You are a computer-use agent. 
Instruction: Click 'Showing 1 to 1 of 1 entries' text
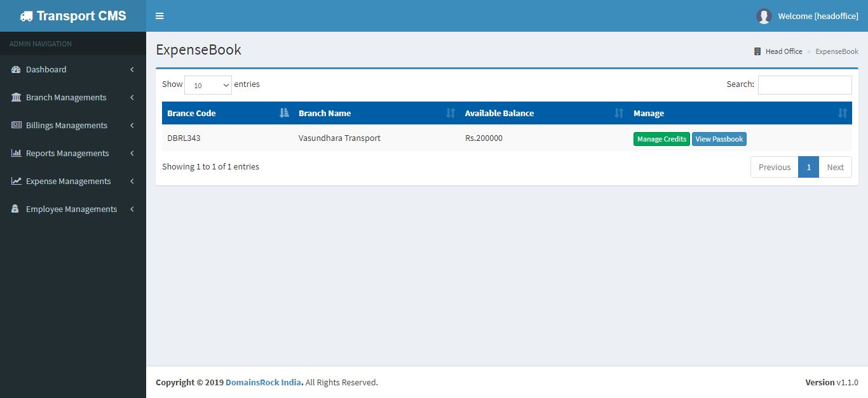210,166
